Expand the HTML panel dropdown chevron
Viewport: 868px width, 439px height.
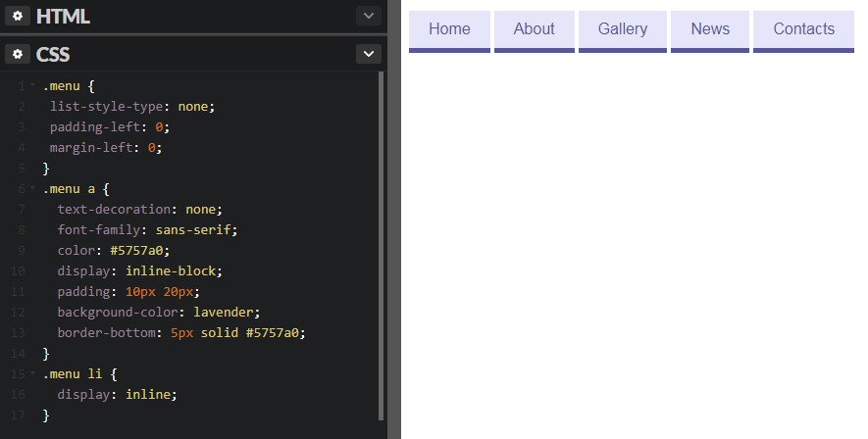tap(368, 16)
